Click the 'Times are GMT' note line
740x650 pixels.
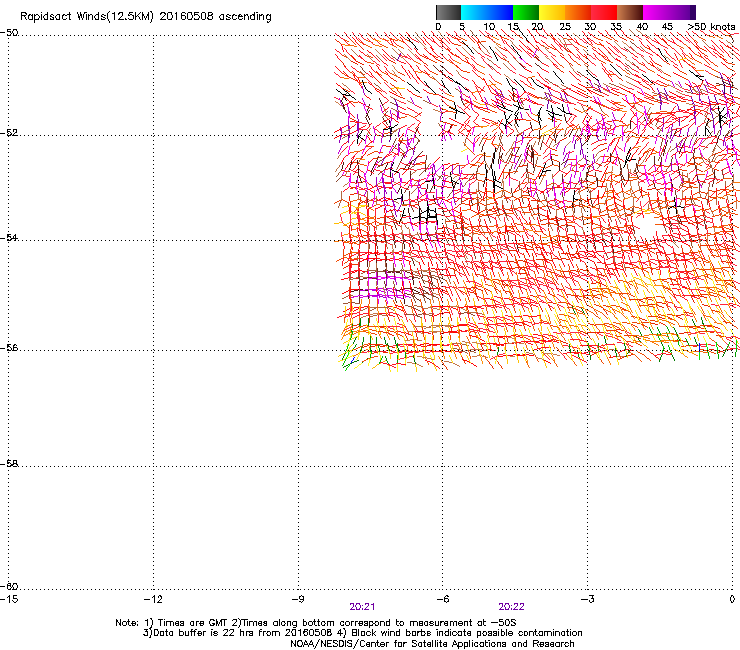(316, 623)
